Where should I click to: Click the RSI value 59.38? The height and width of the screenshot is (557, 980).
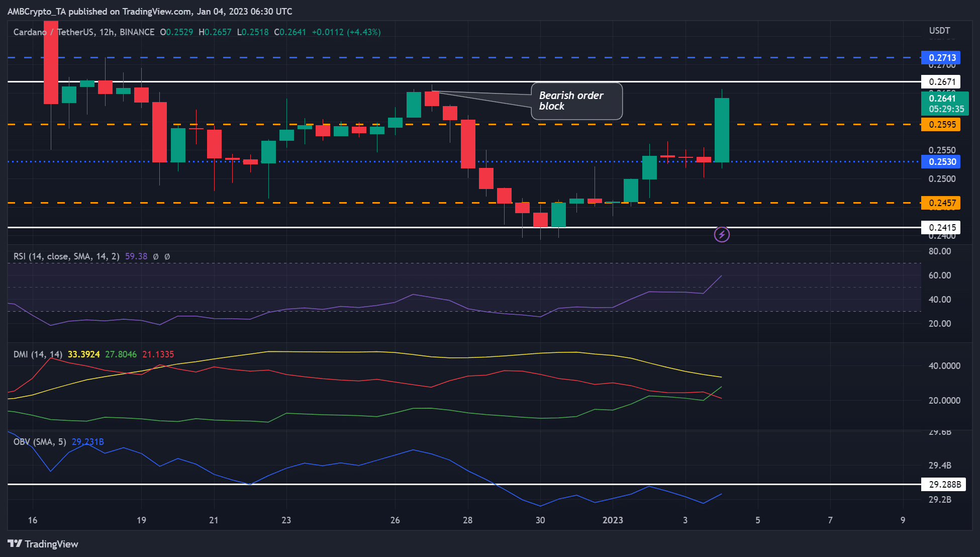(136, 256)
